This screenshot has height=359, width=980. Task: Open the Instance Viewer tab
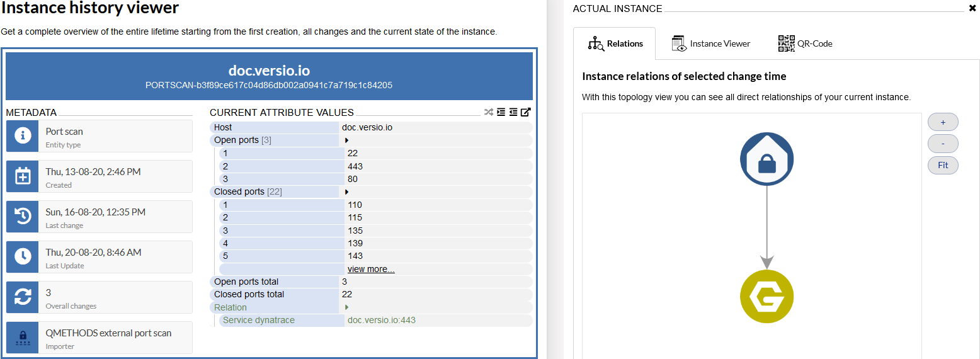tap(711, 43)
